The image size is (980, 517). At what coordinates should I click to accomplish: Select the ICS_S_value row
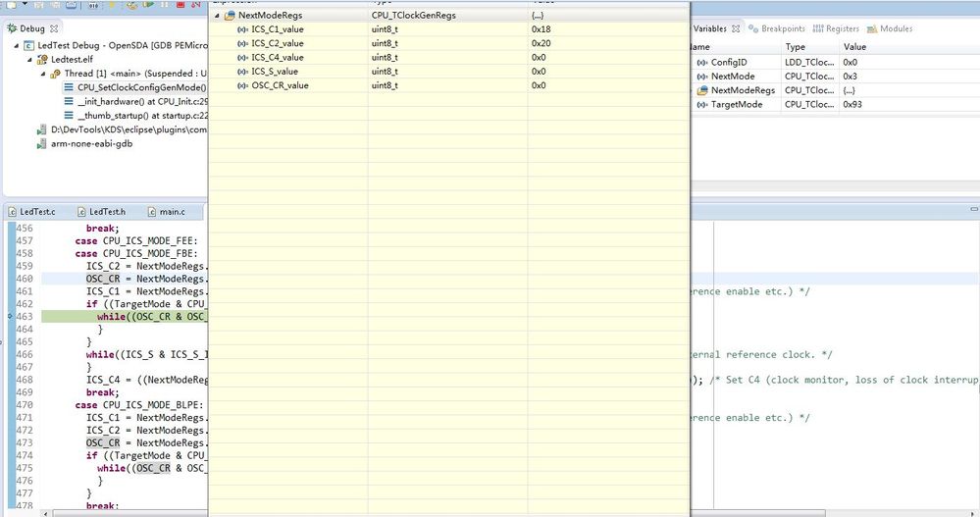449,72
